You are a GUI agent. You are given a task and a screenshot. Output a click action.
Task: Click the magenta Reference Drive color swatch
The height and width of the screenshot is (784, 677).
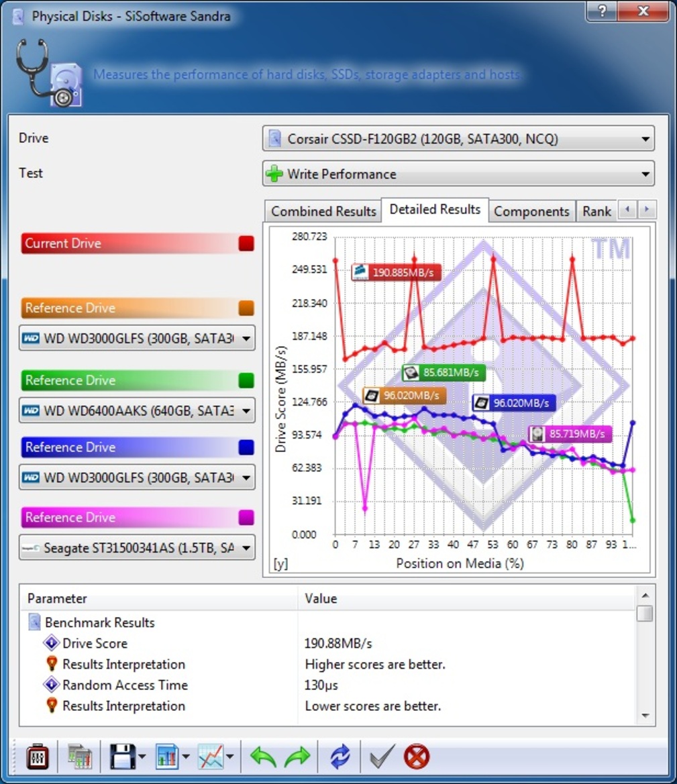(246, 518)
